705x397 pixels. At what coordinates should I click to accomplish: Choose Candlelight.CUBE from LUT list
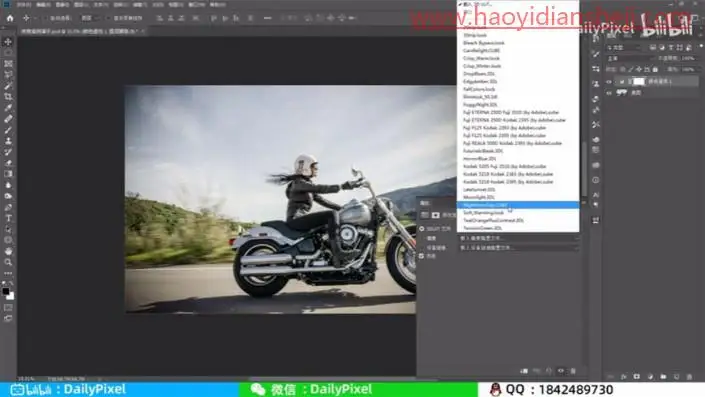(x=518, y=50)
